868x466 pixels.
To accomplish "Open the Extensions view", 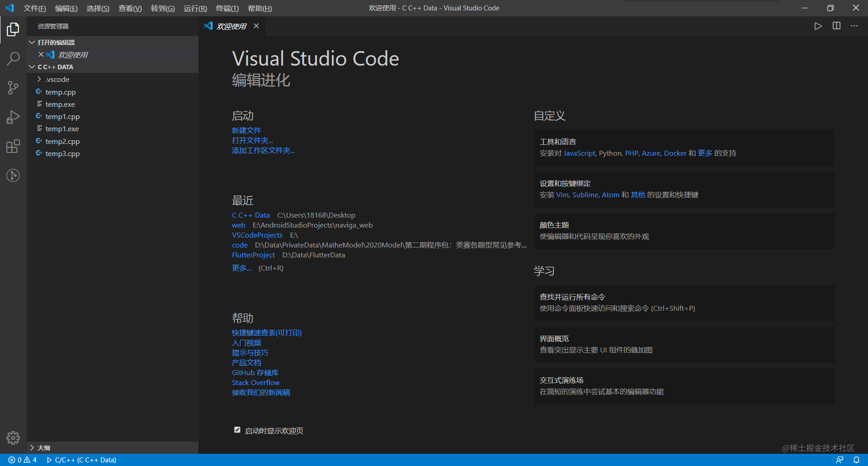I will (x=13, y=146).
